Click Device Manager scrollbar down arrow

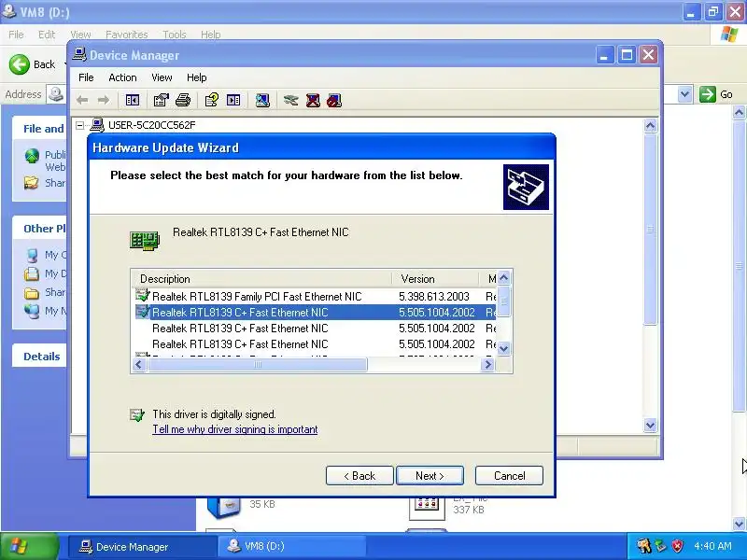[650, 425]
